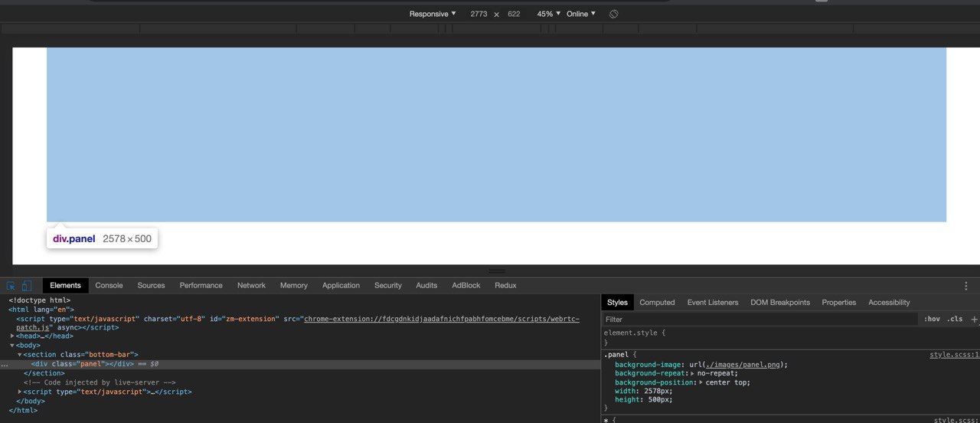The height and width of the screenshot is (423, 980).
Task: Open the Security tab
Action: 388,285
